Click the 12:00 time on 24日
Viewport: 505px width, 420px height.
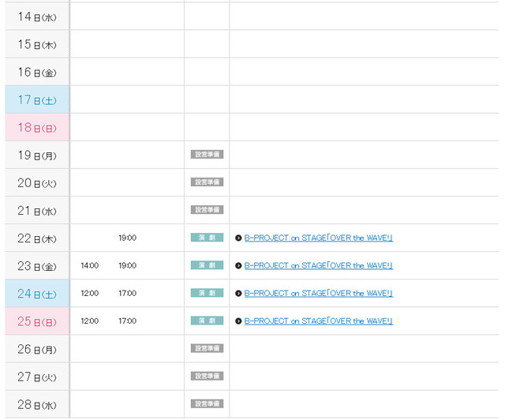(x=90, y=294)
